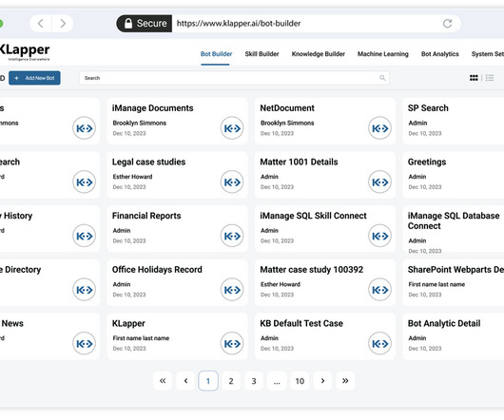Click the magnifier icon in the search box

(382, 78)
